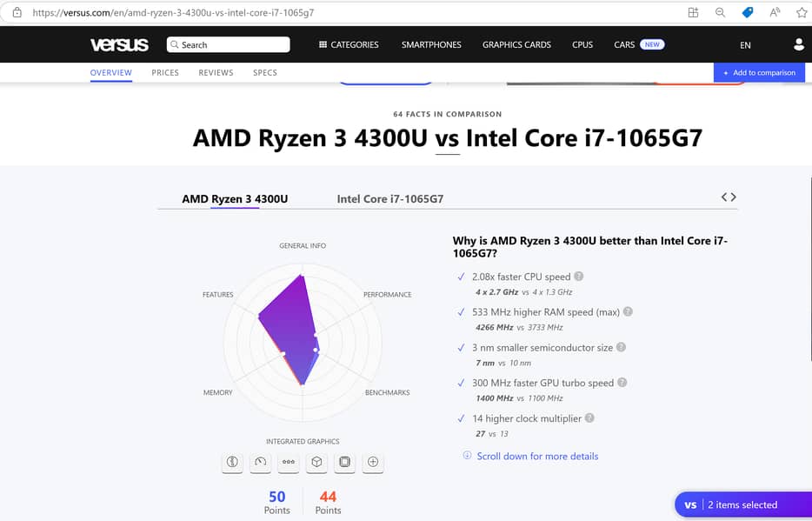Click the speedometer gauge icon under the radar chart
This screenshot has height=521, width=812.
pyautogui.click(x=260, y=462)
